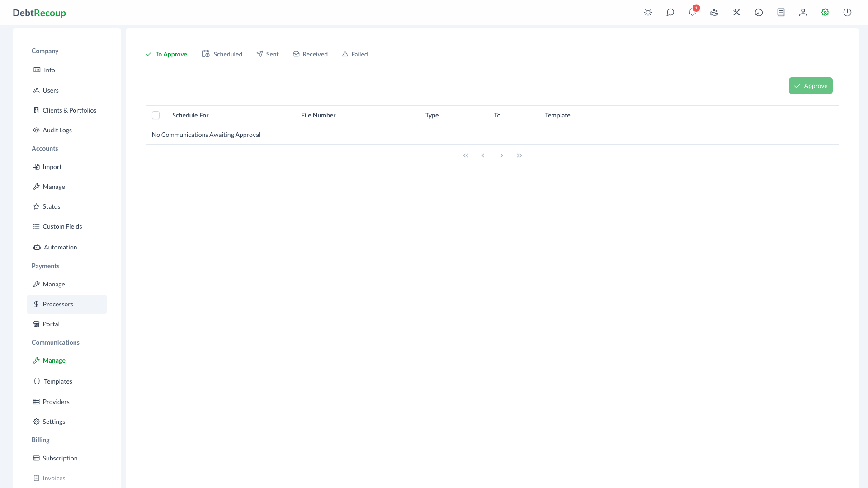
Task: Navigate to Payment Processors
Action: click(x=58, y=304)
